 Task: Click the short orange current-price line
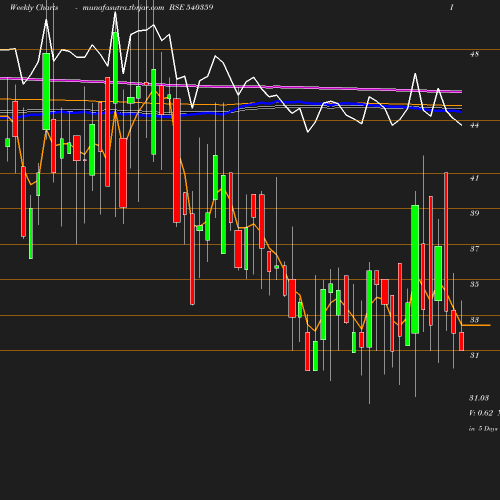point(476,325)
